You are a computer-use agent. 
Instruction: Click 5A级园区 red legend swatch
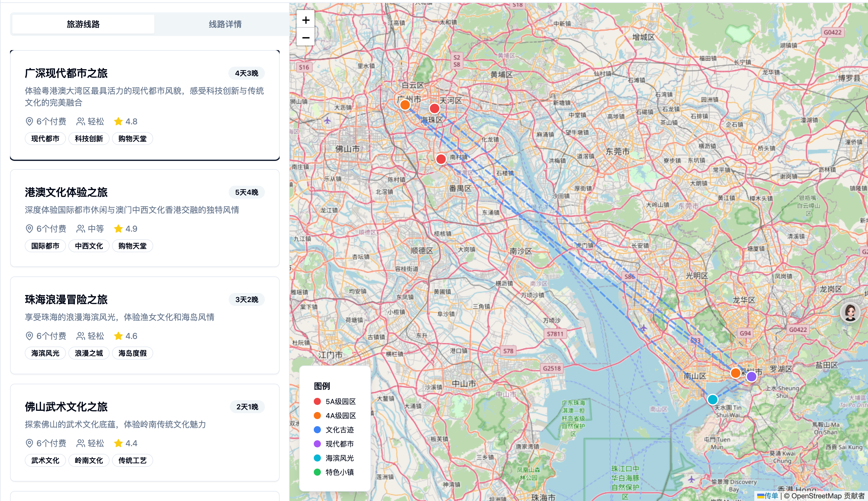point(317,402)
